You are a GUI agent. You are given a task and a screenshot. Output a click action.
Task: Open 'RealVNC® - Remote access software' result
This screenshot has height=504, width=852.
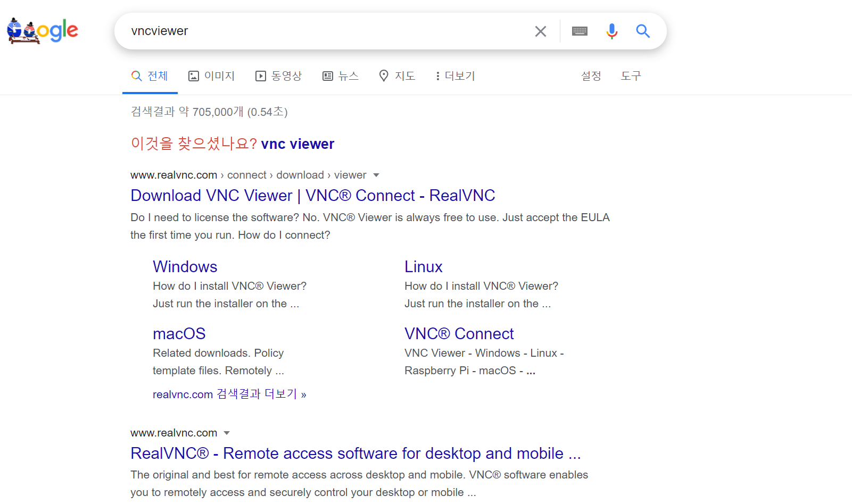pyautogui.click(x=355, y=453)
